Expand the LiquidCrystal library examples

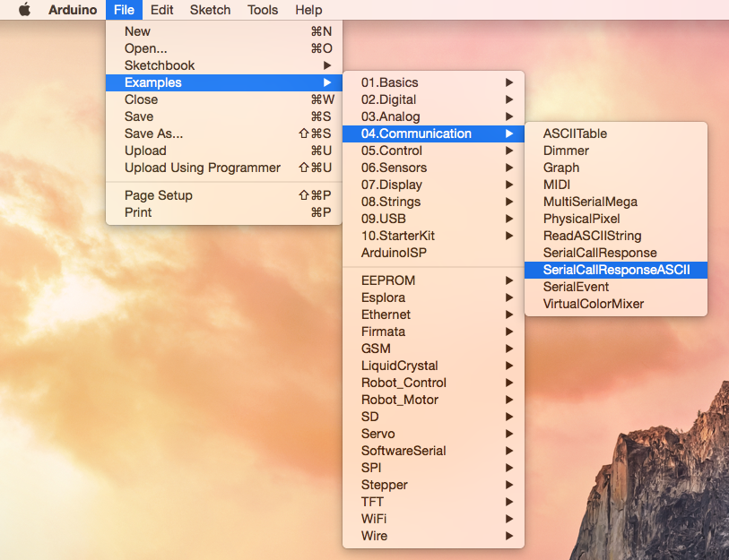tap(433, 366)
